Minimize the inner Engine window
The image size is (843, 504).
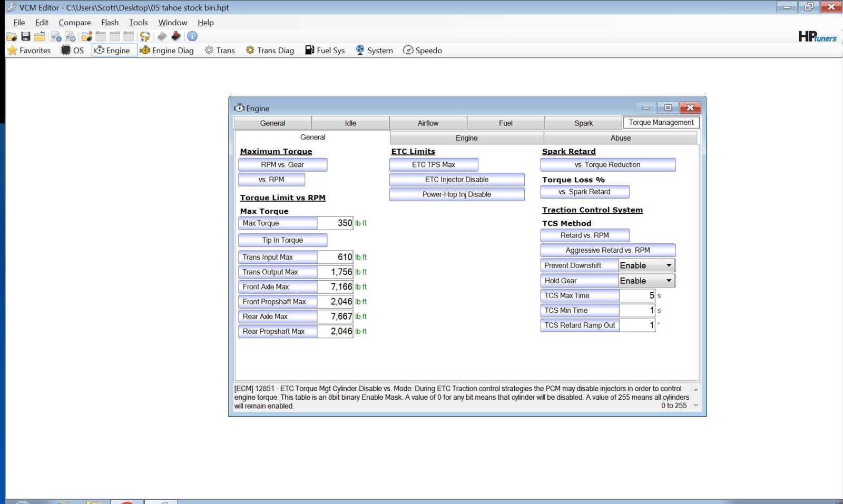coord(645,107)
